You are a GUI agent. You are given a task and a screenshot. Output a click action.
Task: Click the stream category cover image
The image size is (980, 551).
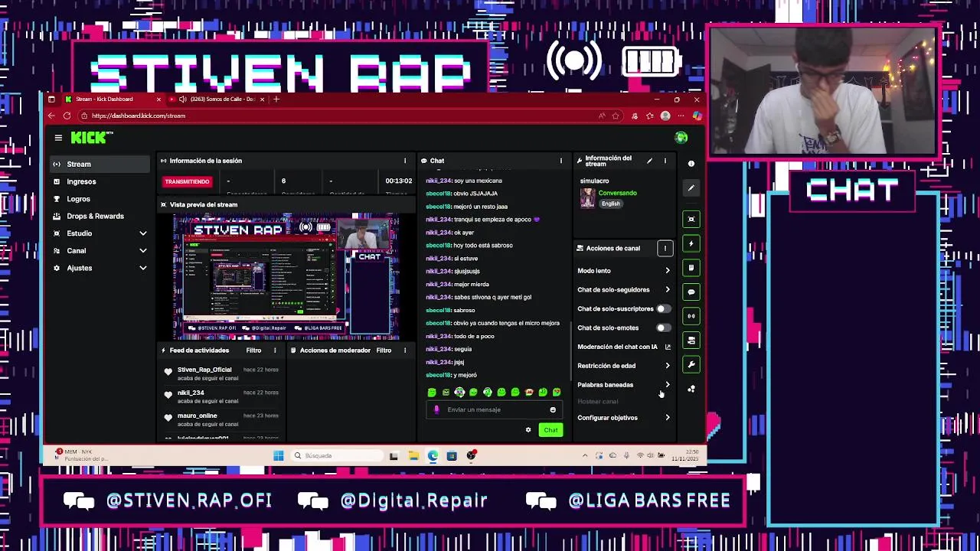point(587,197)
